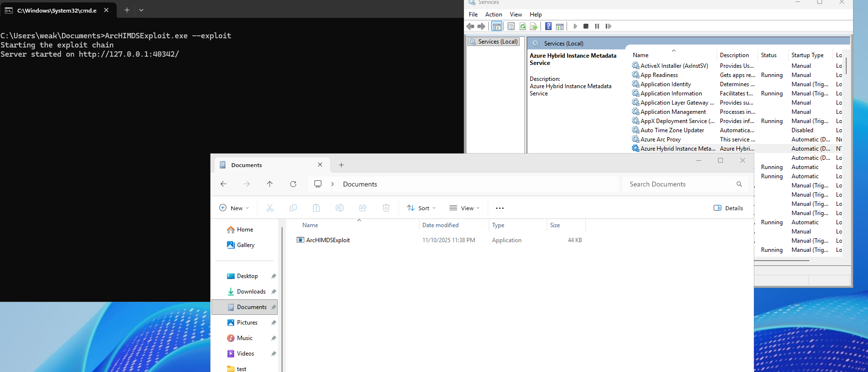
Task: Refresh the Documents folder in Explorer
Action: tap(293, 184)
